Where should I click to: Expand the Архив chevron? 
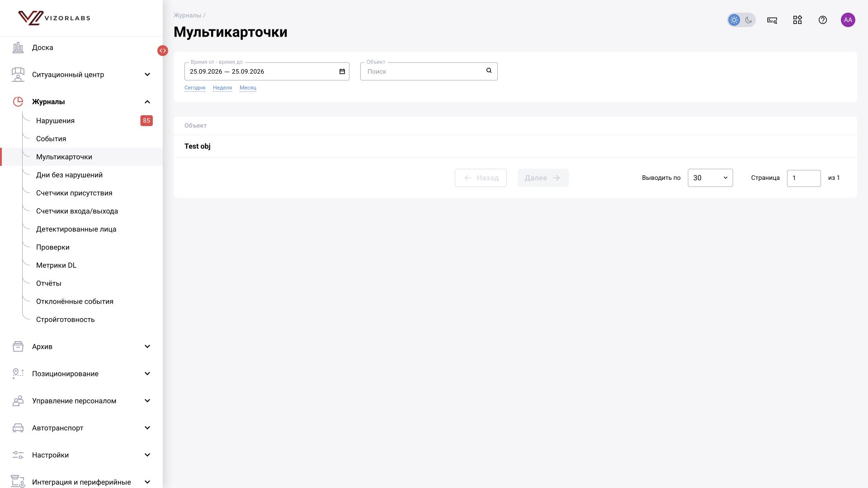coord(147,347)
